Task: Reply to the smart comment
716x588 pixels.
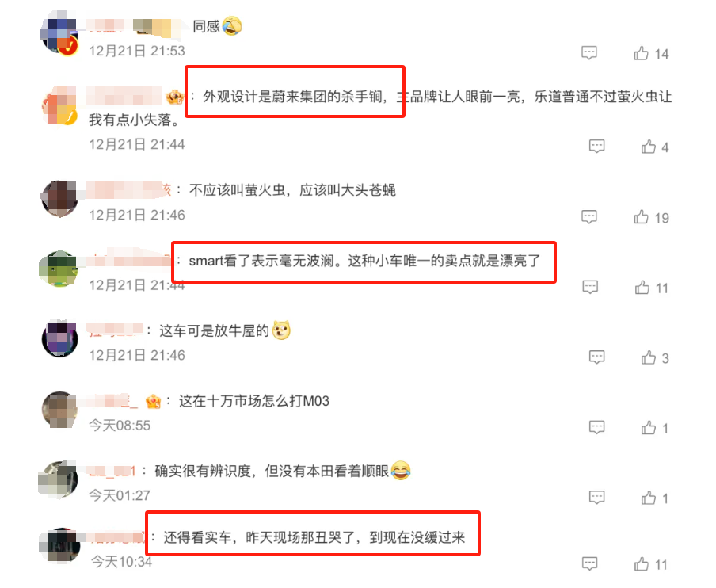Action: 590,287
